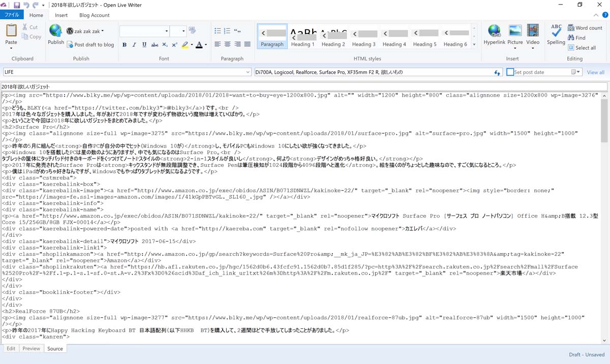Open the Picture dropdown arrow
610x364 pixels.
coord(515,49)
